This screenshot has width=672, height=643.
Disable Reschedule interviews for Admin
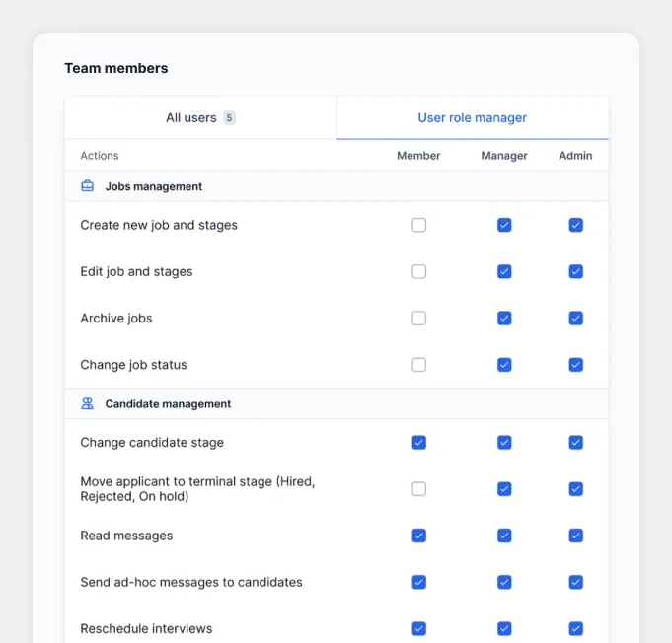point(576,628)
